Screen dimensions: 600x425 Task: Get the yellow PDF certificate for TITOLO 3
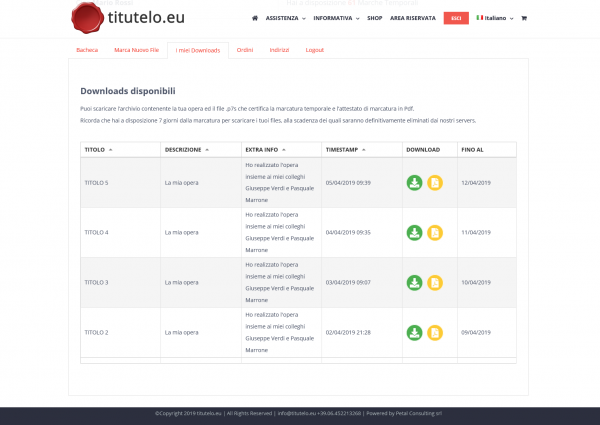(435, 283)
